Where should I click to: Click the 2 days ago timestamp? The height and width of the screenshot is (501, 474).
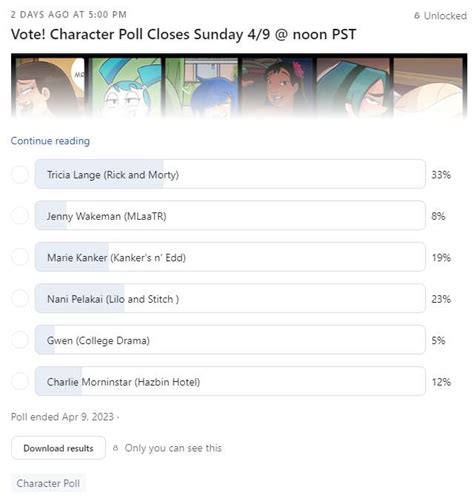tap(69, 15)
